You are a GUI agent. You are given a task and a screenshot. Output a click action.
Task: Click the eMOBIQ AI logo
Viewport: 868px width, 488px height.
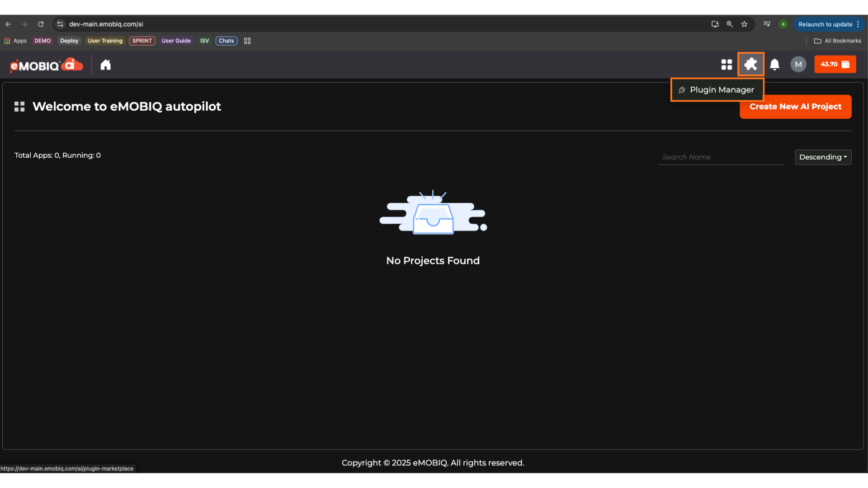(x=47, y=65)
